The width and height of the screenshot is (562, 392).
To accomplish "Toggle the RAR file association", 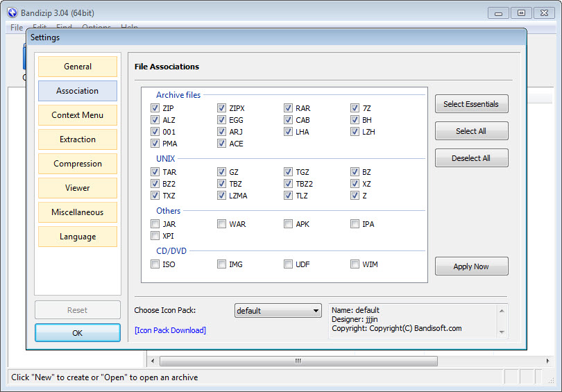I will 288,108.
